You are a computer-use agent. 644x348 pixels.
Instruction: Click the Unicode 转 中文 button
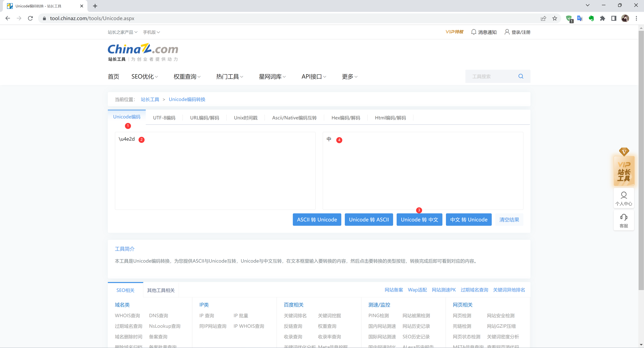pos(419,219)
